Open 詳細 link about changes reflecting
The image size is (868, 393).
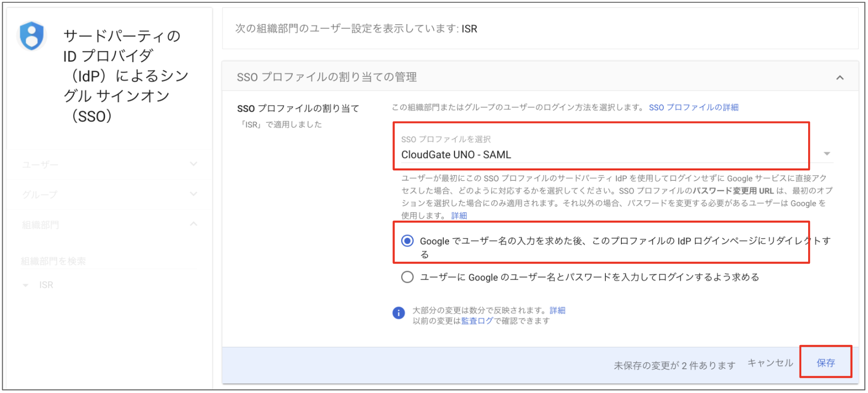click(557, 310)
